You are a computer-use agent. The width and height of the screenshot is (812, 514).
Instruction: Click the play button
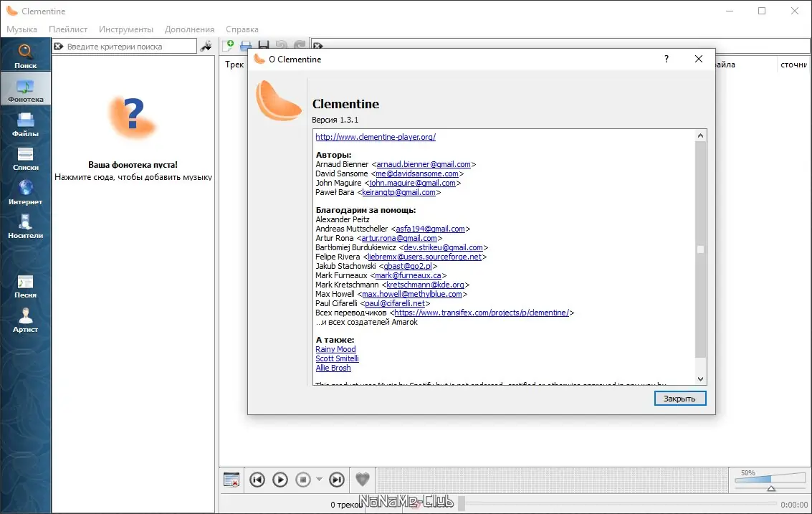(280, 480)
